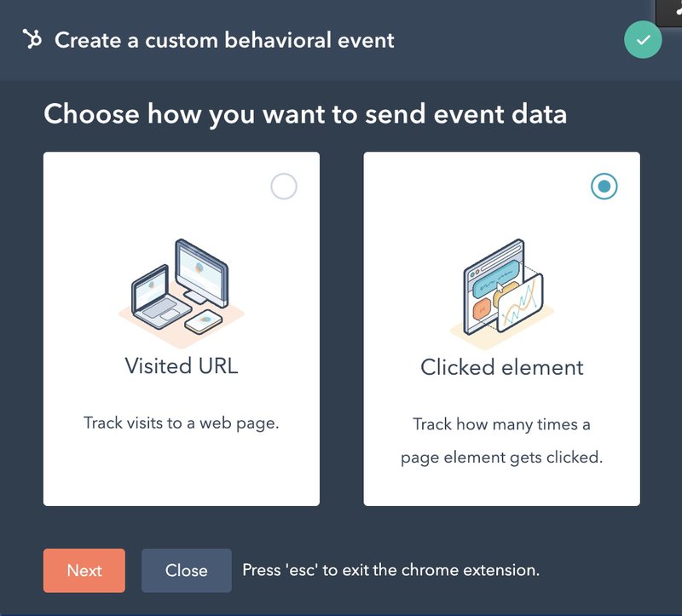Image resolution: width=682 pixels, height=616 pixels.
Task: Click the "Choose how you want" heading
Action: 305,113
